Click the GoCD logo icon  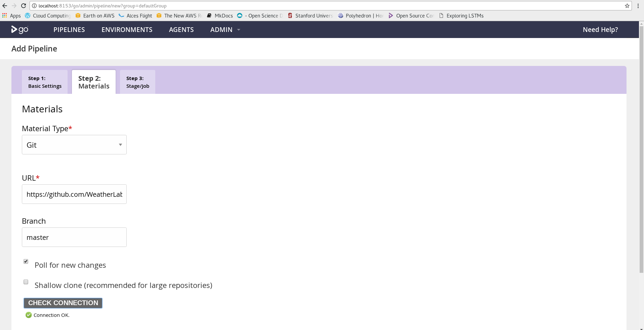19,30
